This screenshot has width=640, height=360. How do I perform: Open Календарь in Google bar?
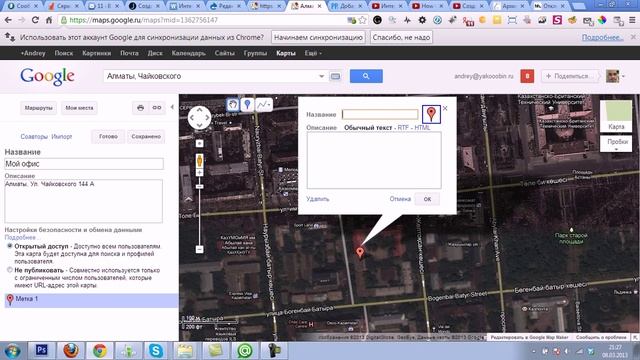pos(189,53)
